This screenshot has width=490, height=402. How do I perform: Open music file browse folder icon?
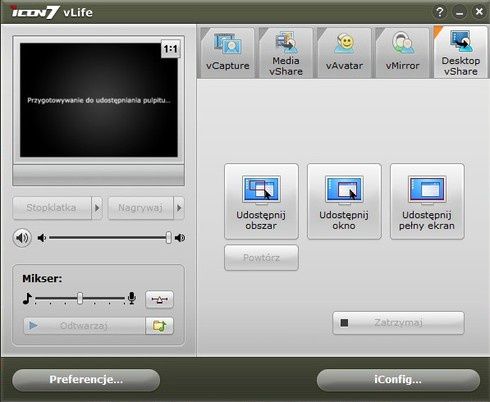[159, 326]
